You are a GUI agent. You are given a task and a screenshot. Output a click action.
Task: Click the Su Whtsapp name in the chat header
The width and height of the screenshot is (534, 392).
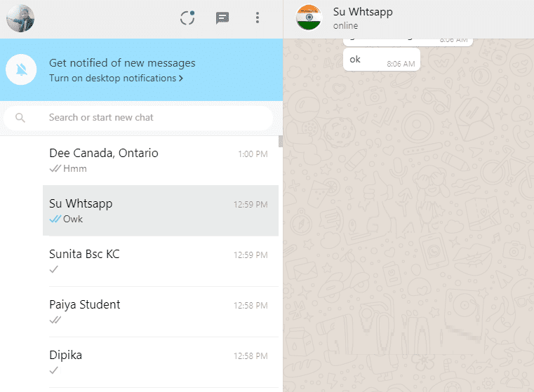363,12
